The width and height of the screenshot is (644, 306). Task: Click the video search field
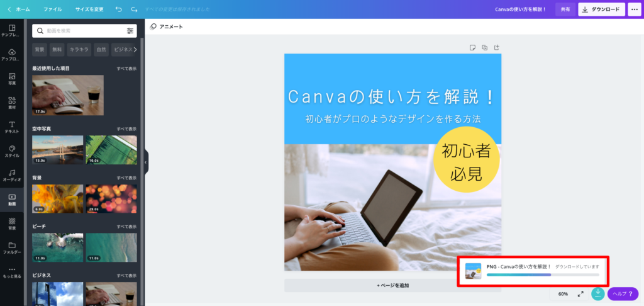click(85, 31)
